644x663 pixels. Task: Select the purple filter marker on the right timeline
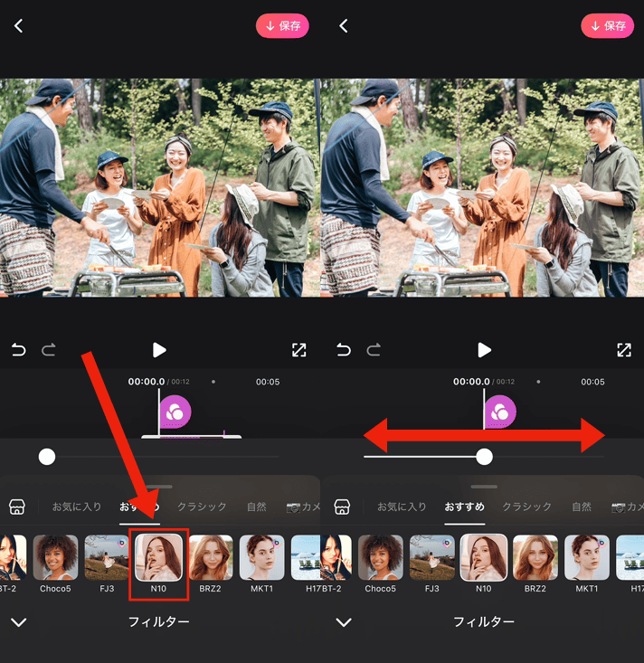click(500, 412)
